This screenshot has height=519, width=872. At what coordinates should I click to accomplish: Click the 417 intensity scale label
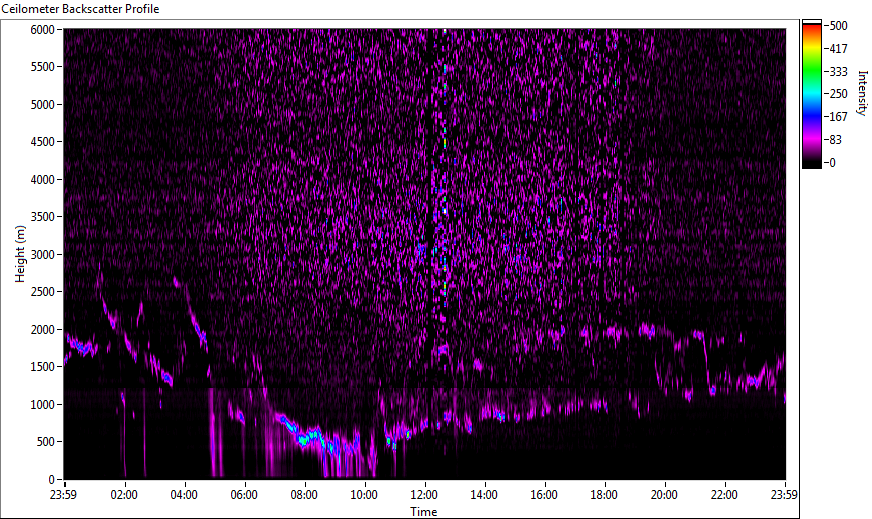point(839,48)
